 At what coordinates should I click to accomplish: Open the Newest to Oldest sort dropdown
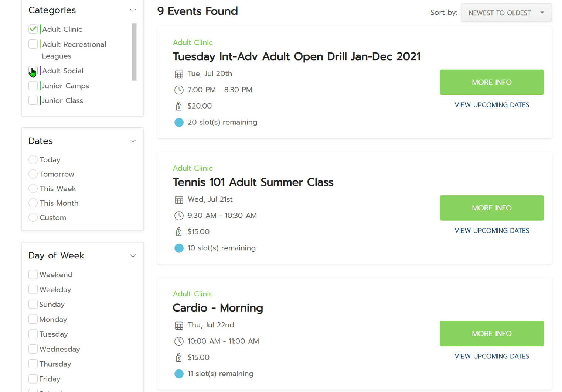pyautogui.click(x=506, y=13)
